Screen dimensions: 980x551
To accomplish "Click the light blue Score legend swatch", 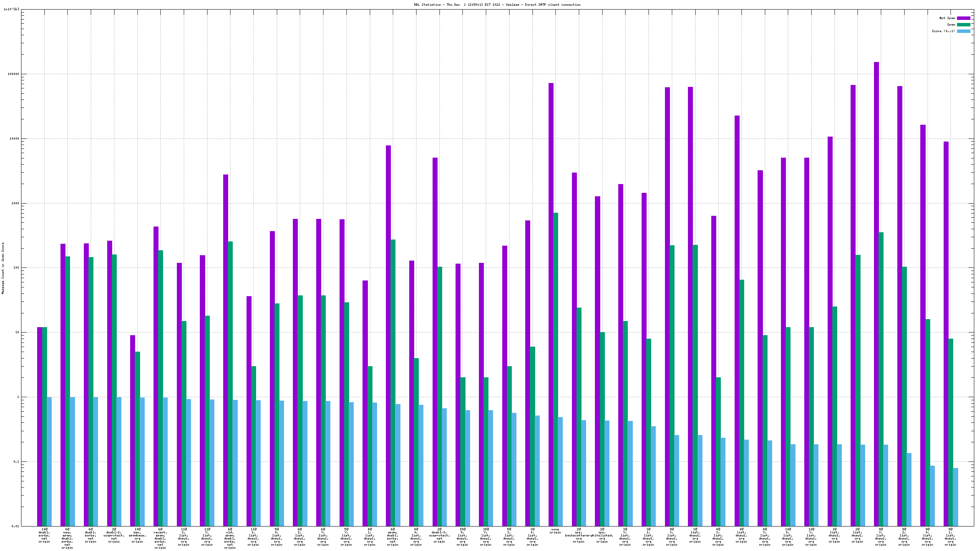I will click(x=963, y=31).
